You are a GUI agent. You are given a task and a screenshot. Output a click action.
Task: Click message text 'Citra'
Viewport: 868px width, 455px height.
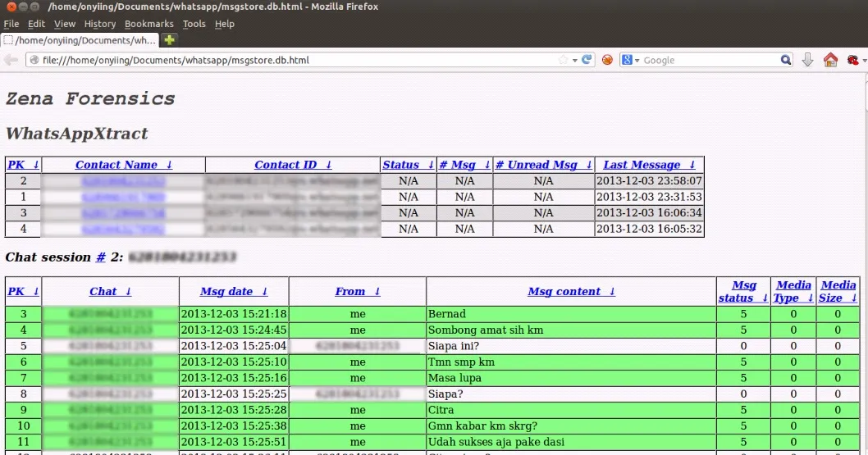(x=441, y=410)
